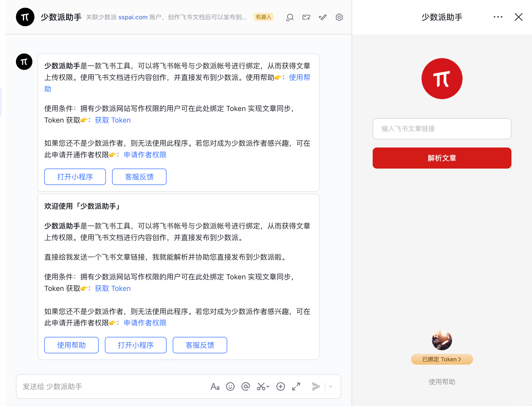Open search in chat header
Image resolution: width=532 pixels, height=406 pixels.
click(x=290, y=17)
